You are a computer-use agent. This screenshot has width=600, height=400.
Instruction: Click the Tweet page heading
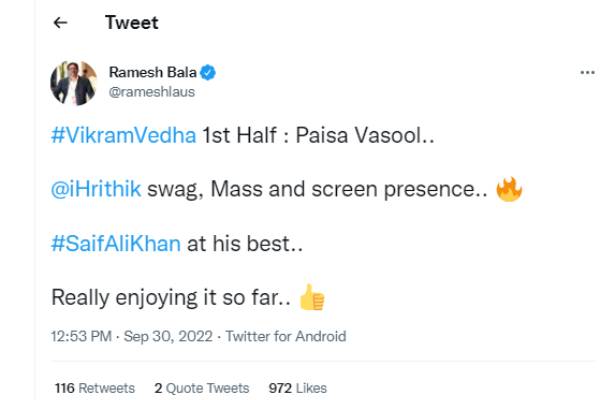pyautogui.click(x=131, y=23)
